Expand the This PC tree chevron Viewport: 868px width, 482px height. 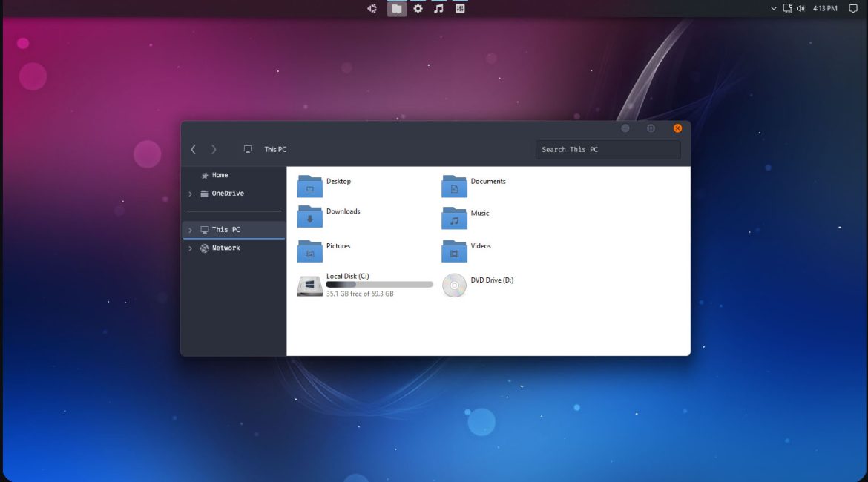(190, 231)
